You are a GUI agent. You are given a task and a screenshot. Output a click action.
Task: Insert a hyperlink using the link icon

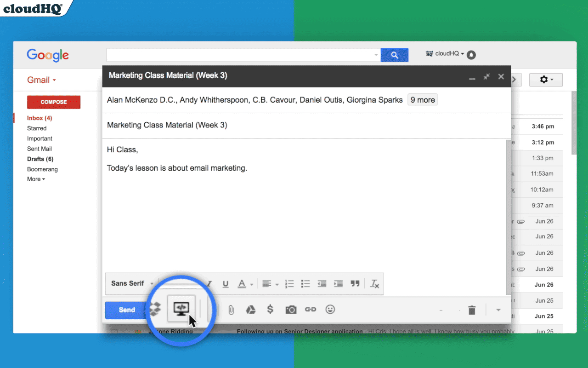310,310
